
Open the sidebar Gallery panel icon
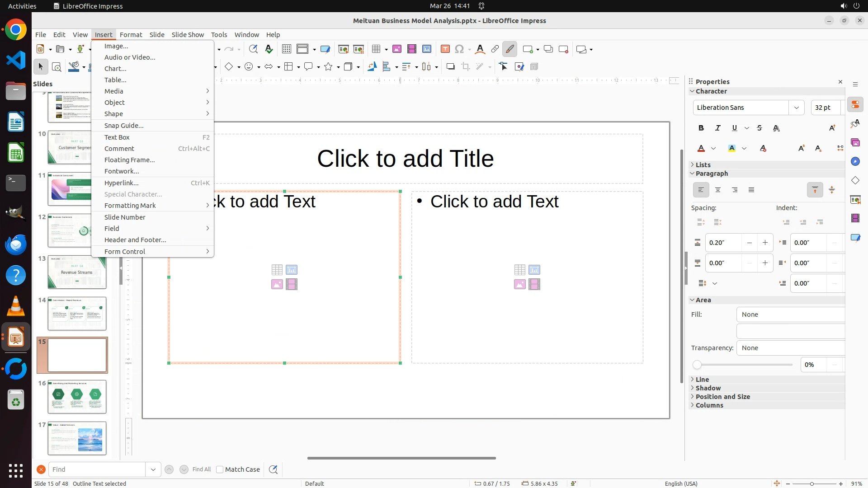[x=855, y=143]
